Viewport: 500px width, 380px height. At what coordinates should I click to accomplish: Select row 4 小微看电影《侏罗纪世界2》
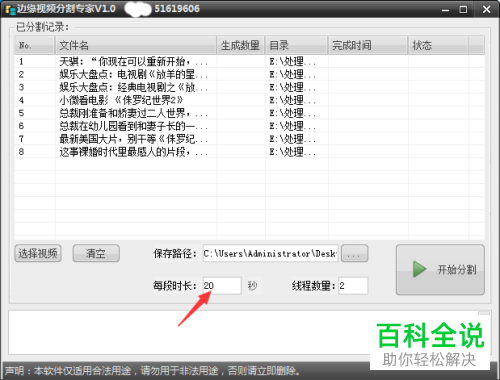point(249,100)
